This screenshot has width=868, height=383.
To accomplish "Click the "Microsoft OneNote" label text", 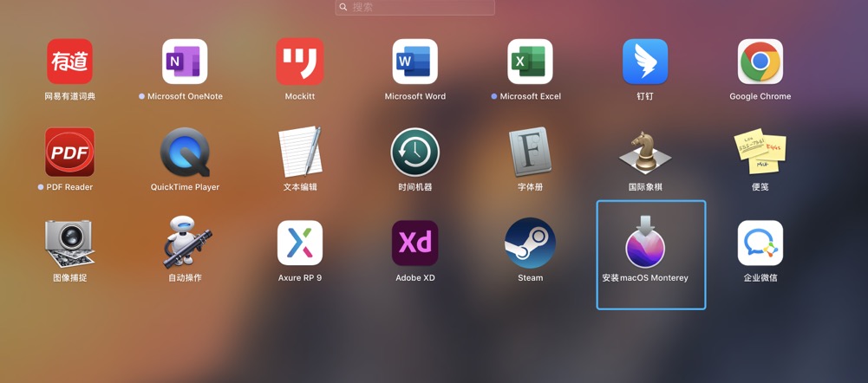I will pos(185,96).
